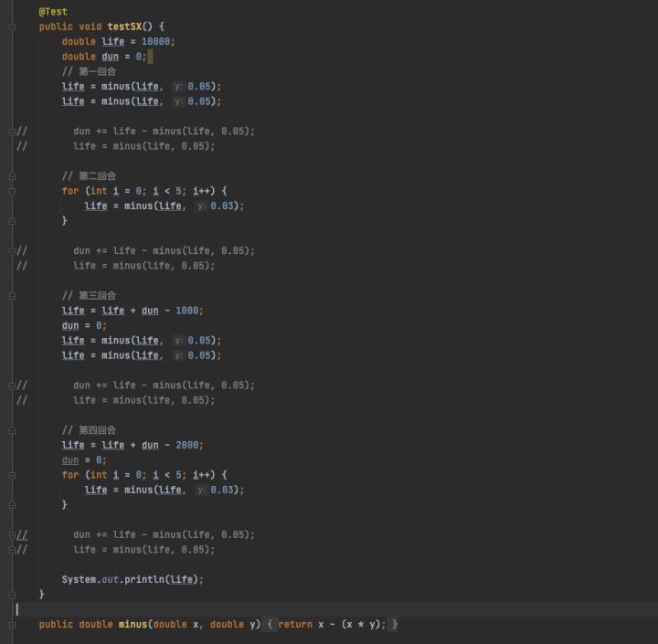Click the @Test annotation
The height and width of the screenshot is (644, 658).
pos(53,12)
